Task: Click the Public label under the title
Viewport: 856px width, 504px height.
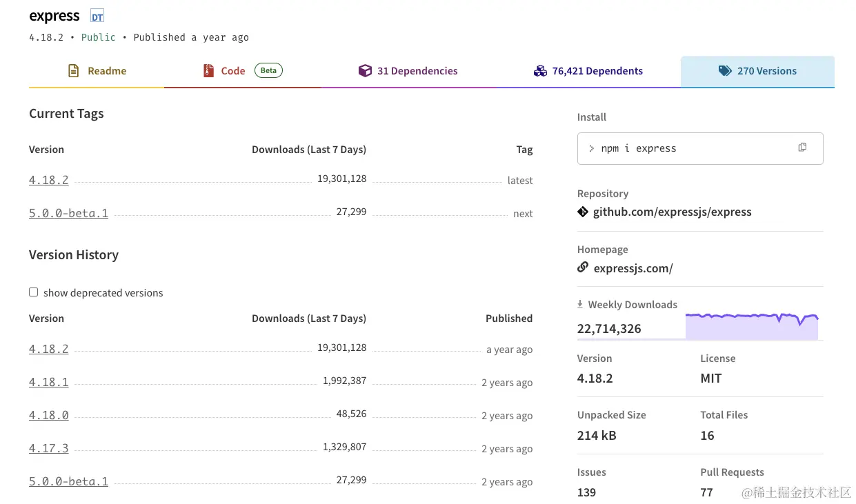Action: (x=99, y=37)
